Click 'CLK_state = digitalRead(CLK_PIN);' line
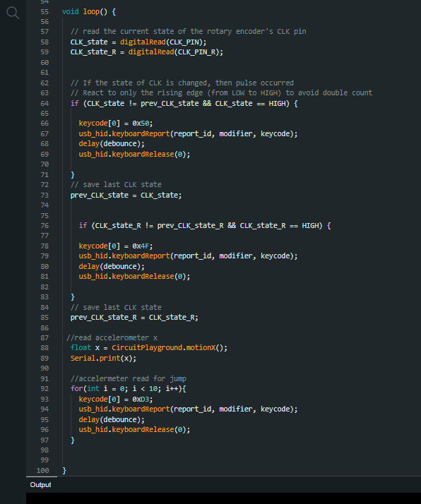The image size is (421, 504). 138,42
